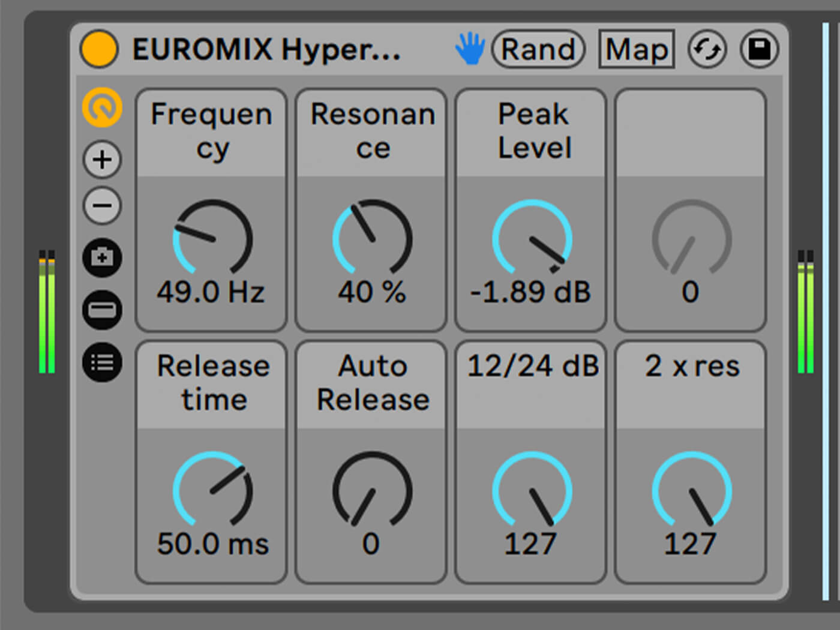Click the Show Chain List icon
This screenshot has width=840, height=630.
click(102, 362)
